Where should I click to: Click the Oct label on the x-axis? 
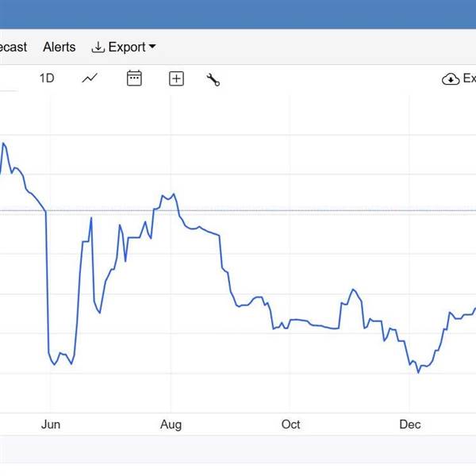(x=290, y=424)
